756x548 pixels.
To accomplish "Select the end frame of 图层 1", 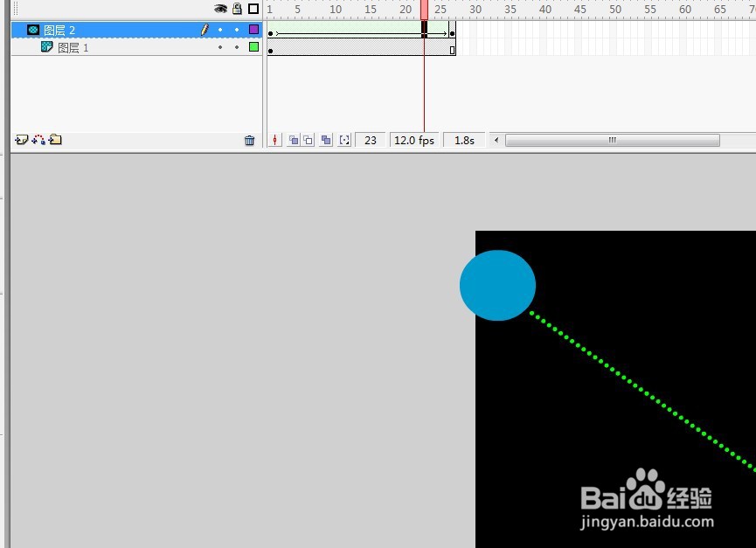I will [452, 47].
